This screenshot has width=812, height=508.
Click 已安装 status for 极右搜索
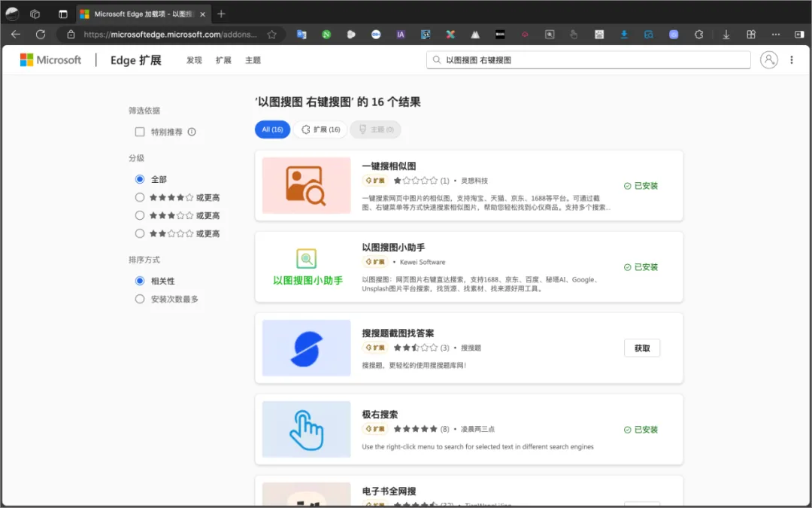(x=641, y=429)
